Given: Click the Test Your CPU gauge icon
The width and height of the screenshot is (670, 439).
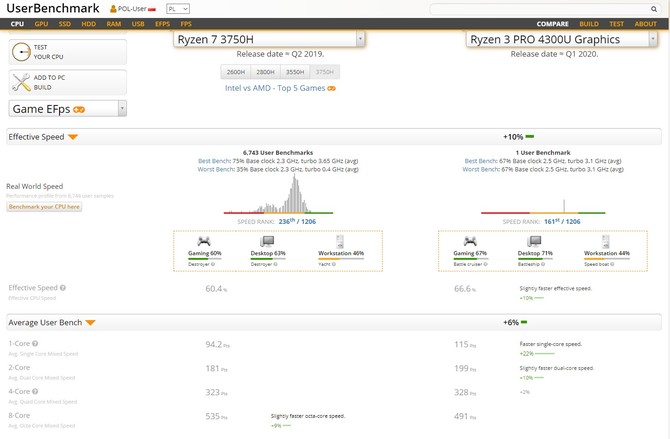Looking at the screenshot, I should (x=21, y=52).
